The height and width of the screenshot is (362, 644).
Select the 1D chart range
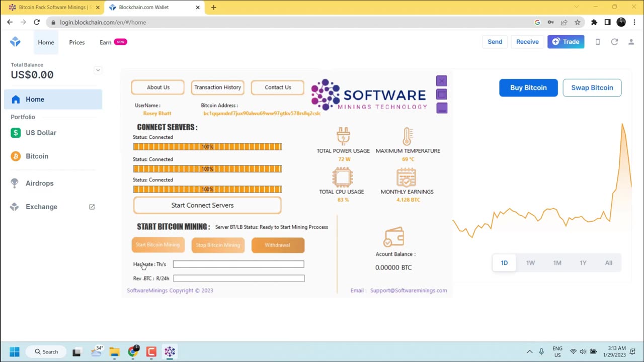[504, 263]
